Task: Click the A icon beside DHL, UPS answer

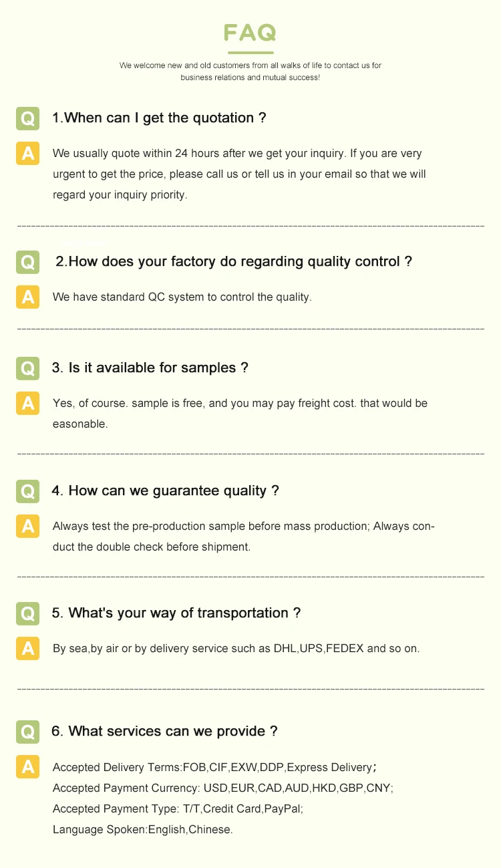Action: pos(27,648)
